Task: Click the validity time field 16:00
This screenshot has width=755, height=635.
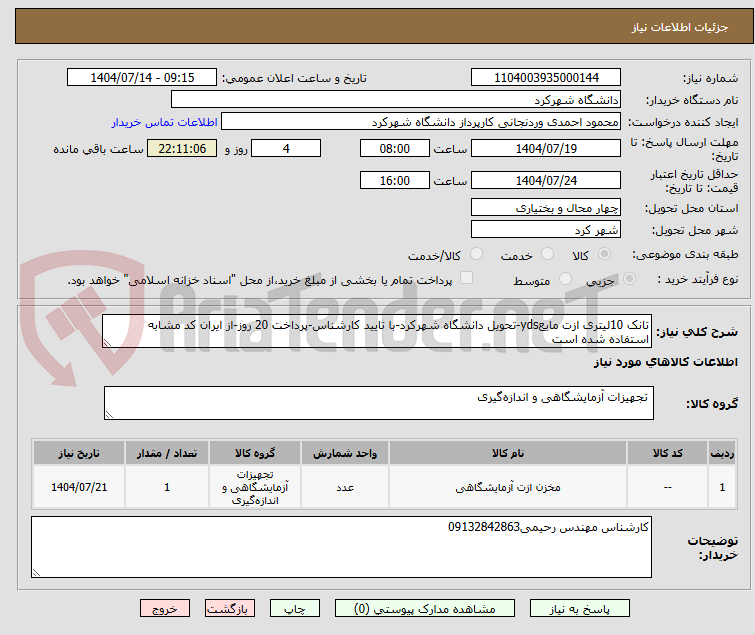Action: point(395,181)
